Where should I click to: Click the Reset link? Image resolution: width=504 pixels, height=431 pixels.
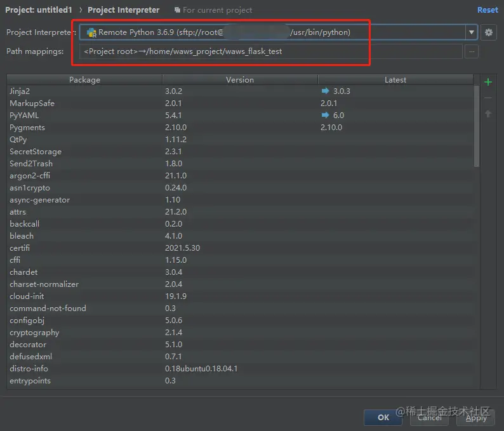(x=487, y=10)
